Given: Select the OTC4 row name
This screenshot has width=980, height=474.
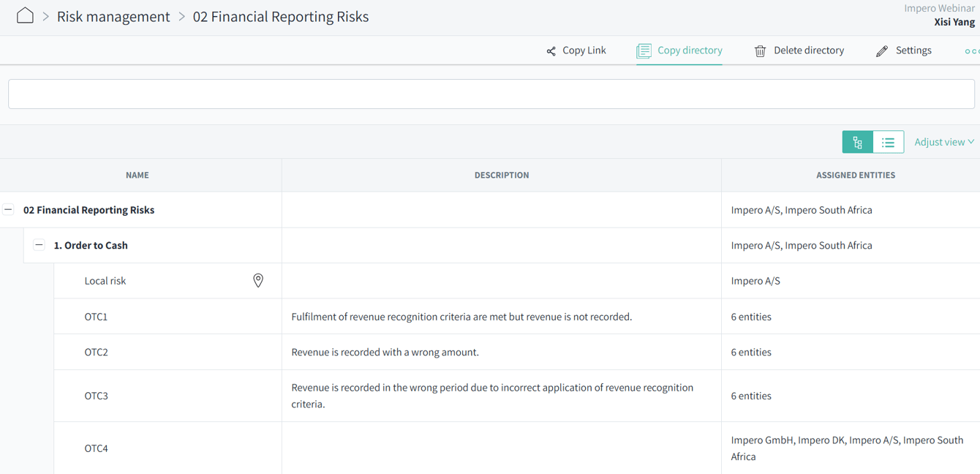Looking at the screenshot, I should pos(96,448).
